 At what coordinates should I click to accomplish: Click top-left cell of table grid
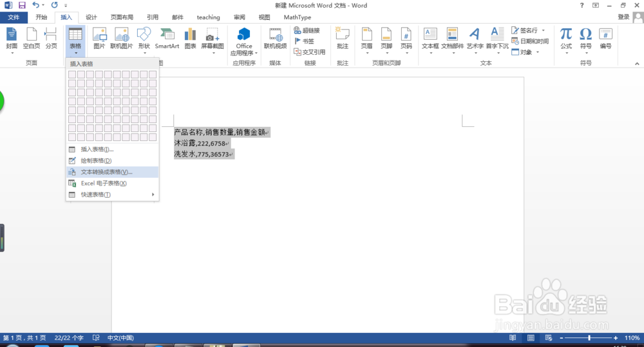click(72, 74)
